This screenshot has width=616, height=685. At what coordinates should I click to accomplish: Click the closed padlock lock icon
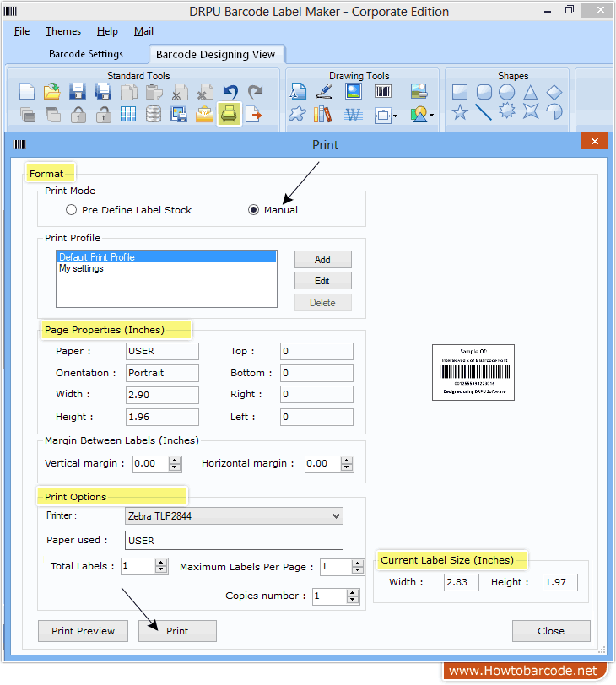point(78,115)
